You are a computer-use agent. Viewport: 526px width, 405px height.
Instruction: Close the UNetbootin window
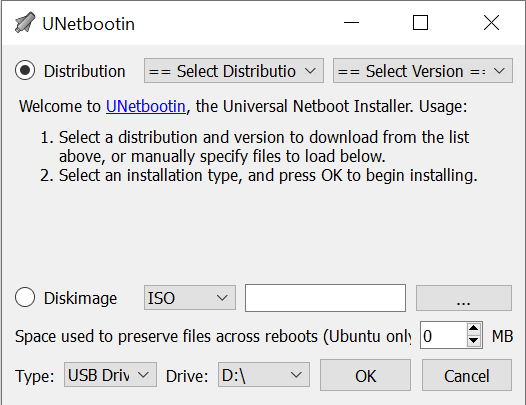click(491, 23)
